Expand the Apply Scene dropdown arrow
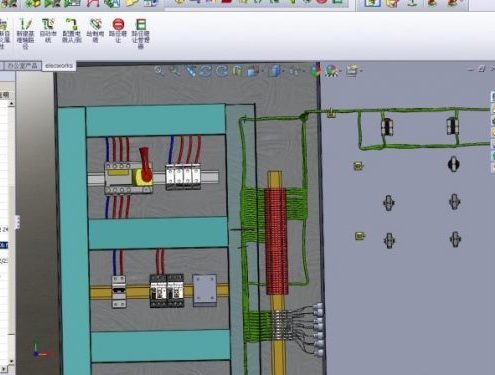The height and width of the screenshot is (375, 495). coord(340,71)
